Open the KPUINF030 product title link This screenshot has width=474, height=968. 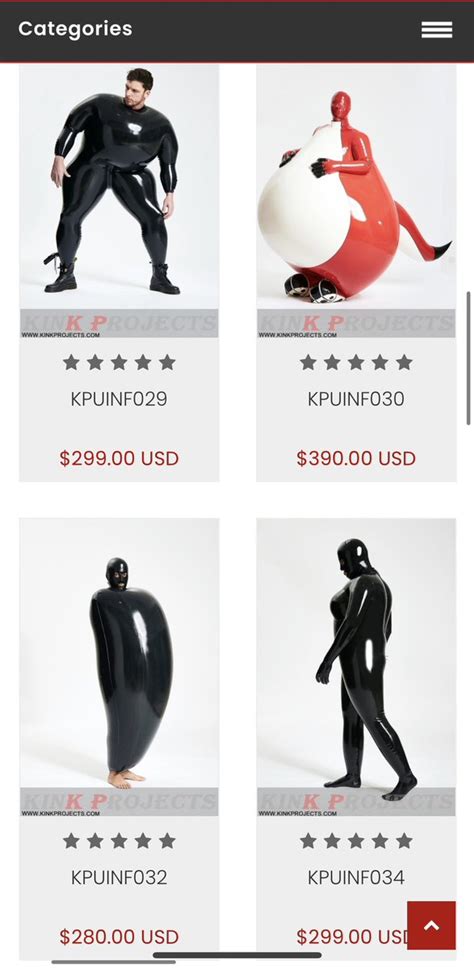tap(356, 399)
